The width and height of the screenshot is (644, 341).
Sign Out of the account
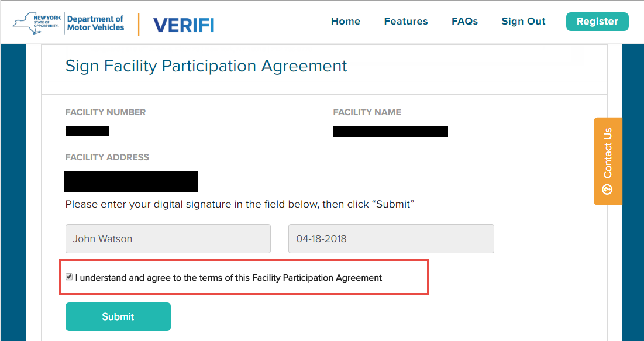click(524, 22)
